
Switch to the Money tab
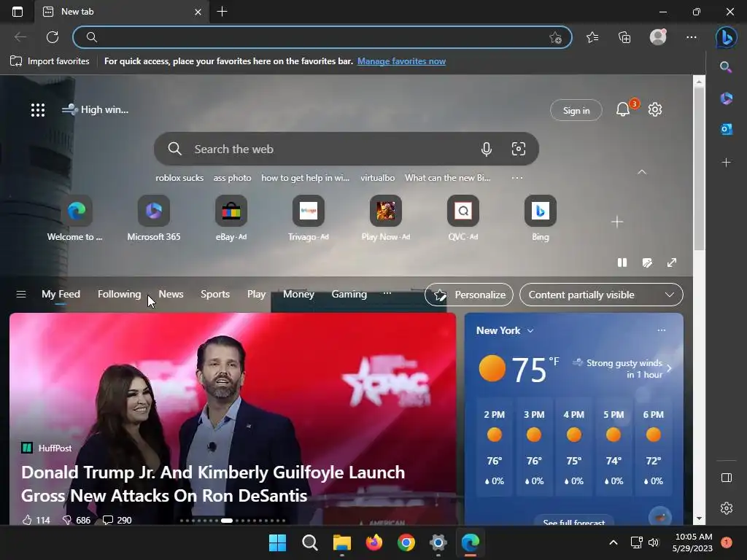tap(298, 295)
